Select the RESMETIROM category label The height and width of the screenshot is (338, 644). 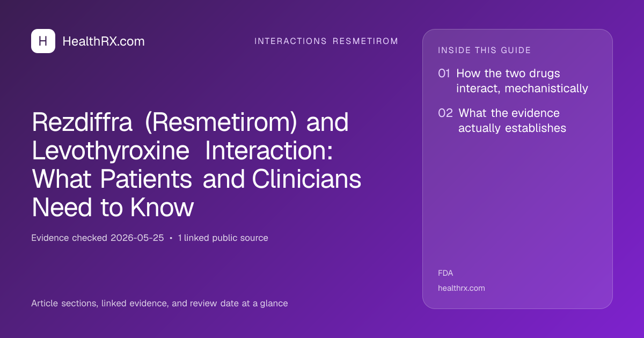pyautogui.click(x=365, y=41)
